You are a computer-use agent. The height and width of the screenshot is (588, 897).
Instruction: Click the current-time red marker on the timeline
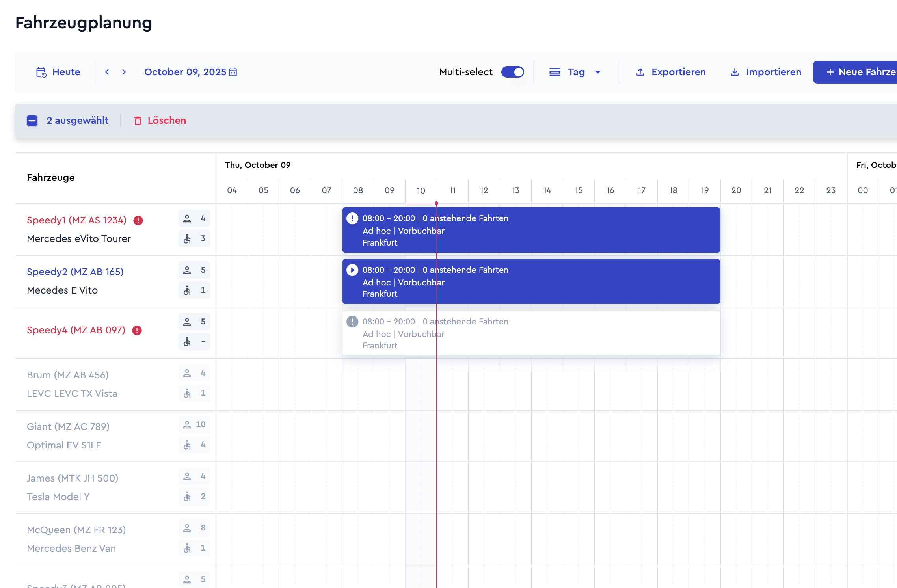[436, 203]
